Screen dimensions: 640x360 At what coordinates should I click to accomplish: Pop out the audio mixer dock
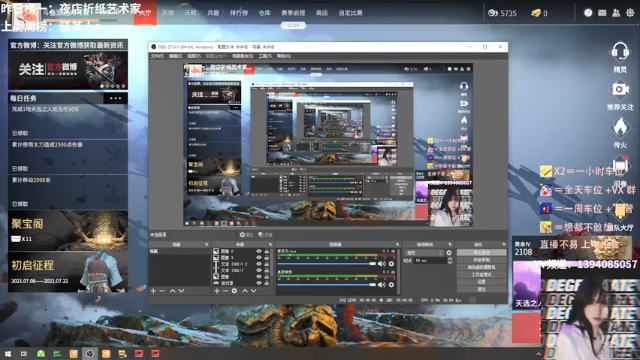tap(397, 244)
